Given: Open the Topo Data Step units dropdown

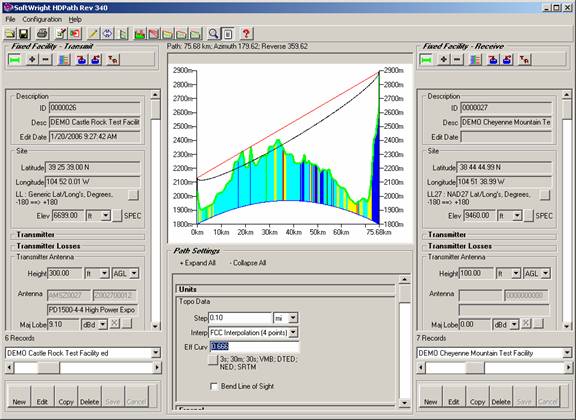Looking at the screenshot, I should 293,318.
